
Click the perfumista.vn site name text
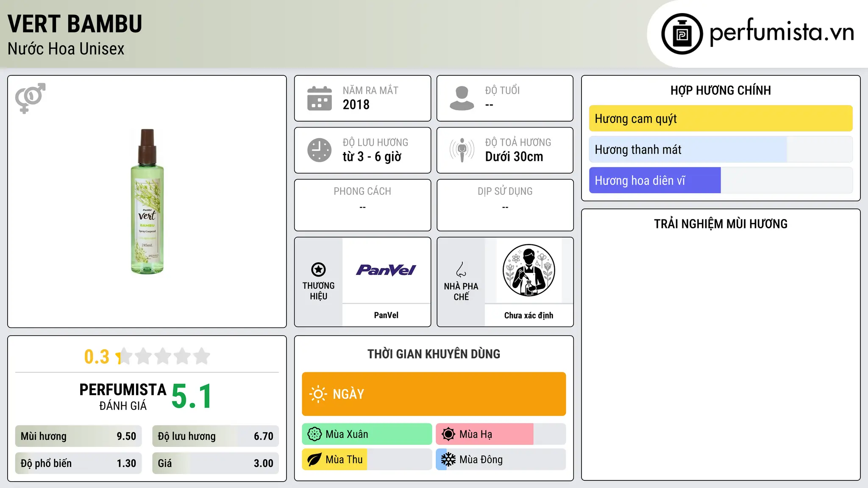tap(782, 32)
